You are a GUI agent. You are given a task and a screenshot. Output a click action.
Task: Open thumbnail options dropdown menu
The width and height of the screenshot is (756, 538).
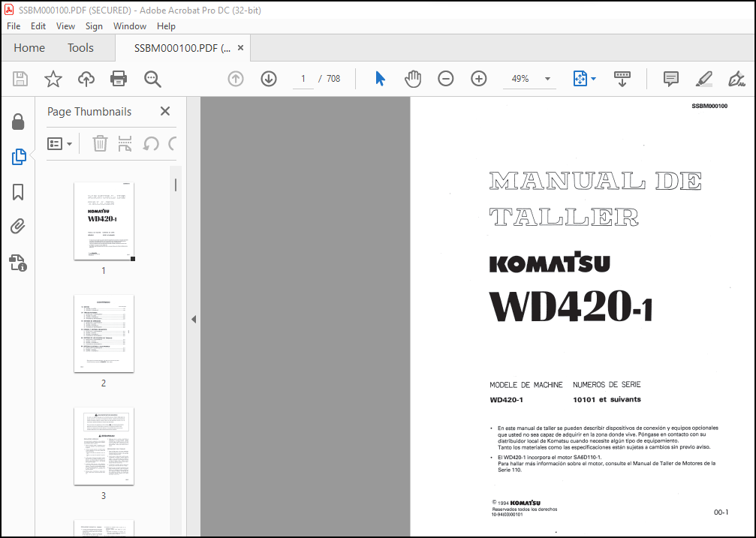(x=60, y=143)
